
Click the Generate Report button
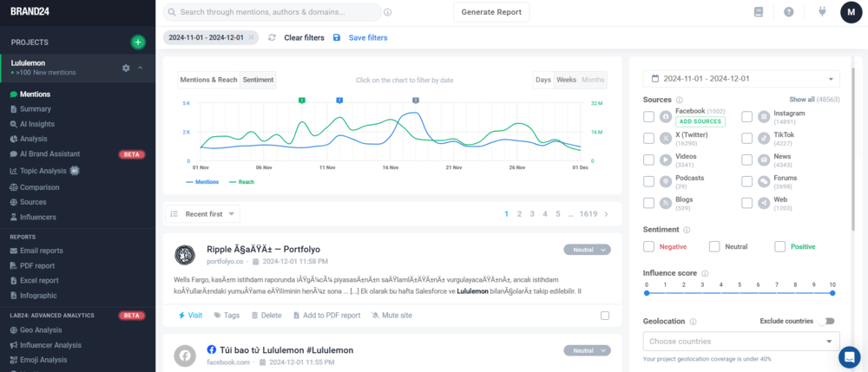[x=491, y=11]
